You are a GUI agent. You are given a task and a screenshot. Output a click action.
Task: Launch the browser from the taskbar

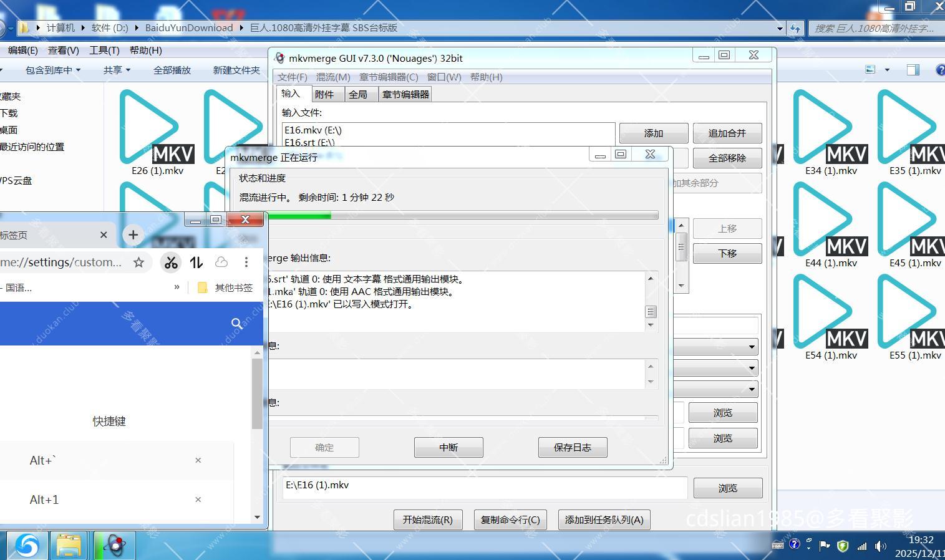[25, 545]
